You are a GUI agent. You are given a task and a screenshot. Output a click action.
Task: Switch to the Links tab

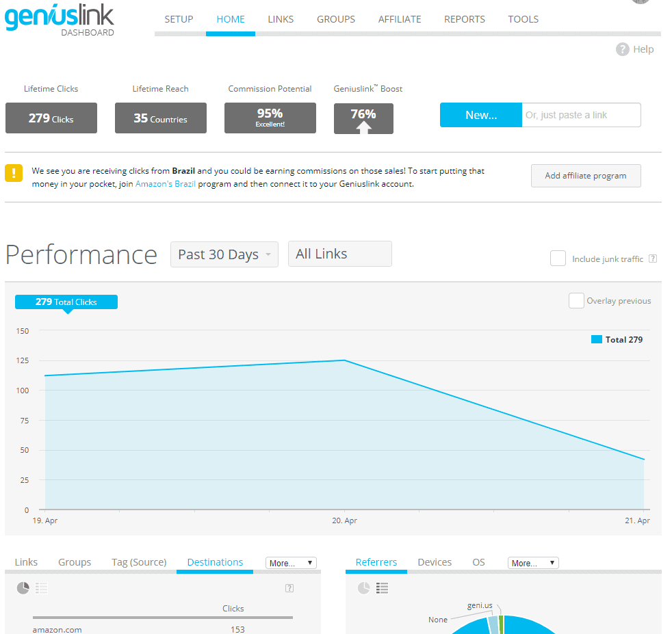[x=26, y=562]
